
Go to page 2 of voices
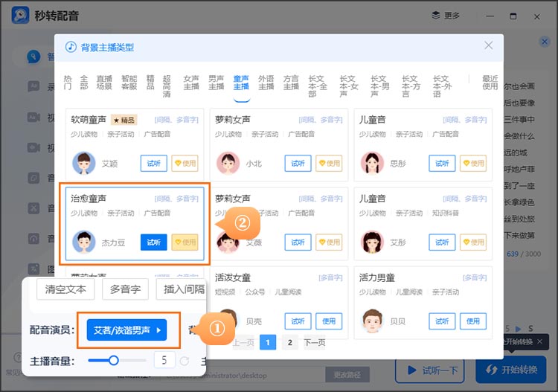289,343
